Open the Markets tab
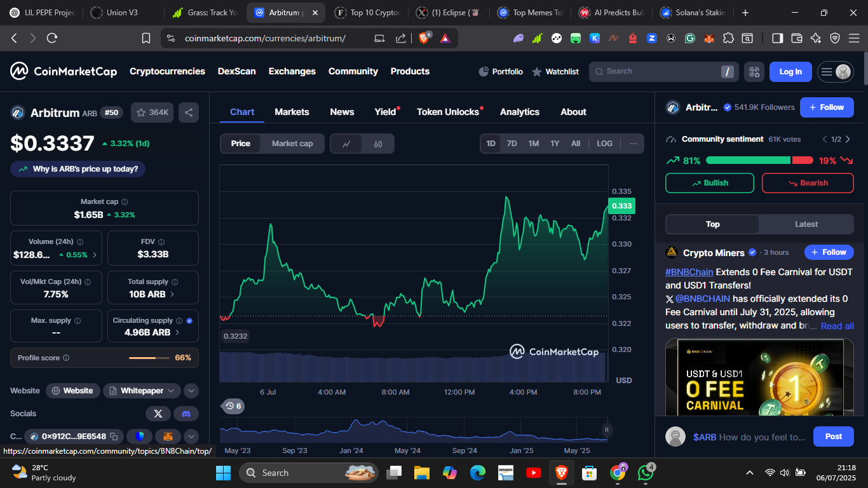 click(x=292, y=112)
